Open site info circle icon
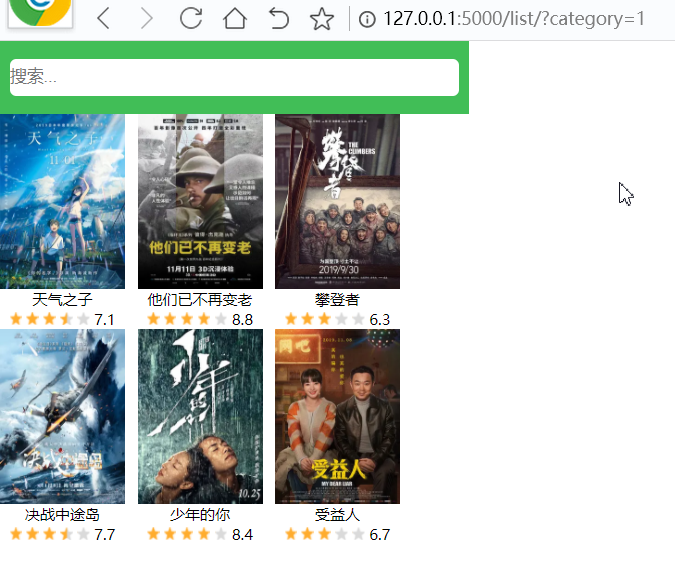 (367, 19)
